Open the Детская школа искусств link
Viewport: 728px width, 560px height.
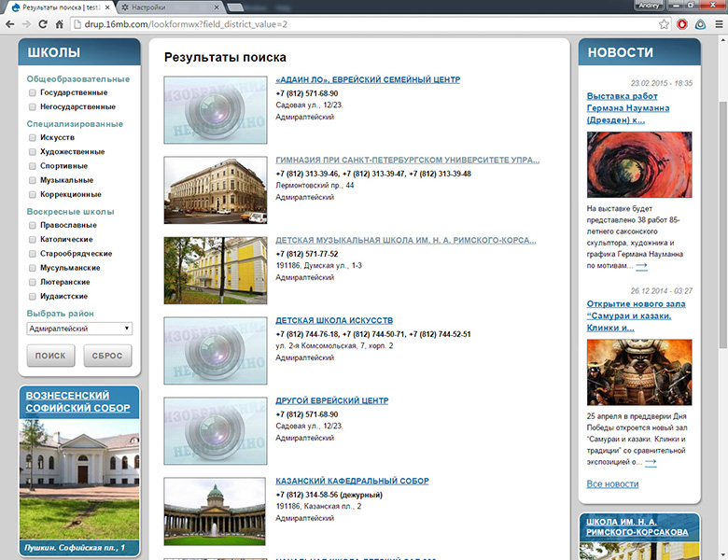point(334,320)
